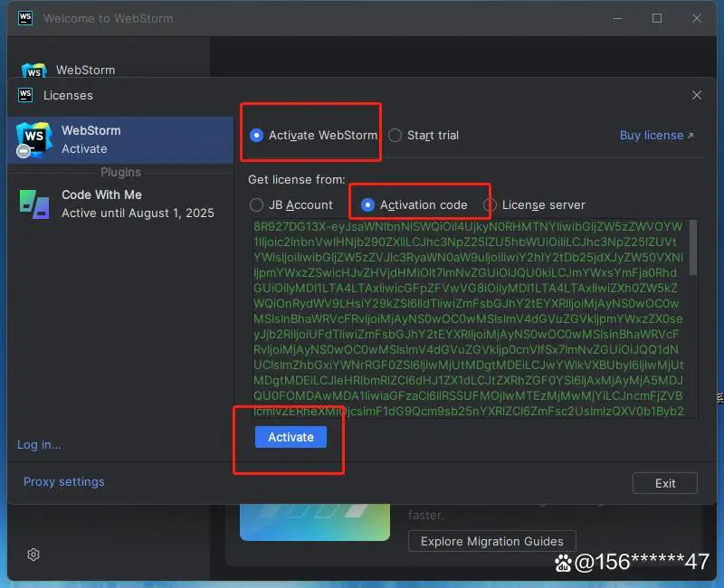Click the WebStorm logo in the Licenses sidebar
Screen dimensions: 724x588
click(x=33, y=139)
